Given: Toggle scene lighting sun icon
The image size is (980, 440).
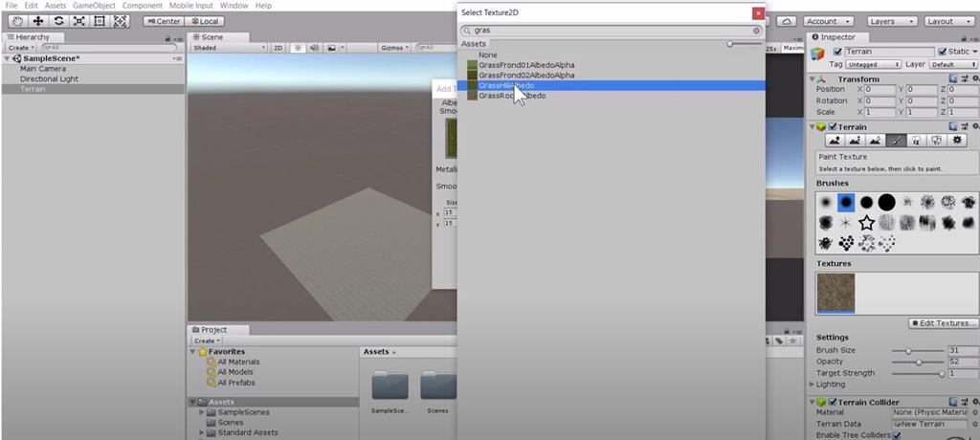Looking at the screenshot, I should coord(298,48).
